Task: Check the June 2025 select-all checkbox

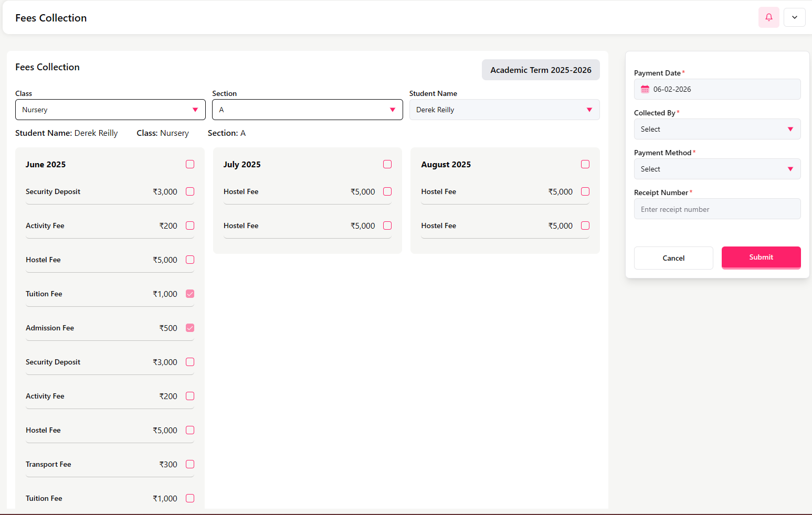Action: click(190, 164)
